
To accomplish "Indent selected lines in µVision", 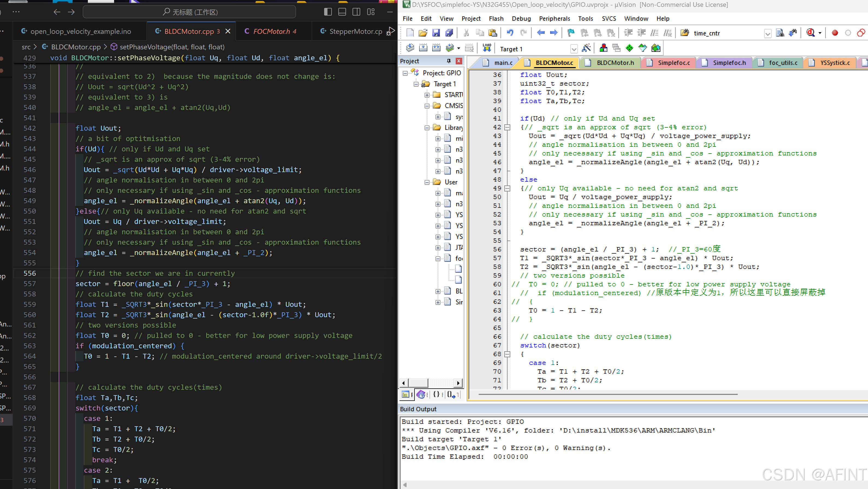I will pos(628,33).
